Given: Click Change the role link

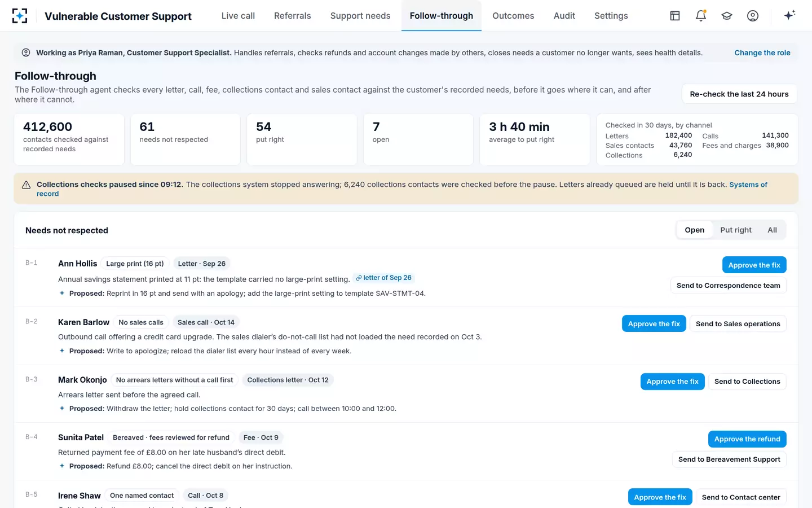Looking at the screenshot, I should click(x=762, y=52).
